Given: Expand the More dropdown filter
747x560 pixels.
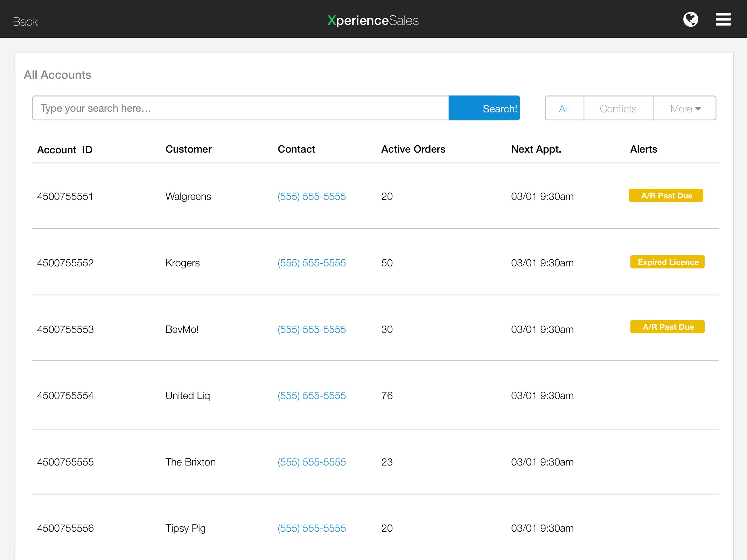Looking at the screenshot, I should [685, 108].
